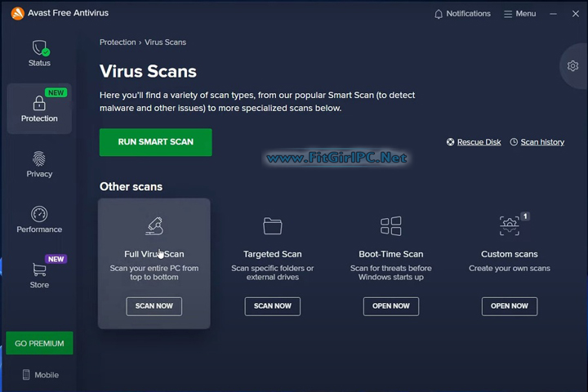Screen dimensions: 588x392
Task: Click the Full Virus Scan microscope icon
Action: tap(154, 226)
